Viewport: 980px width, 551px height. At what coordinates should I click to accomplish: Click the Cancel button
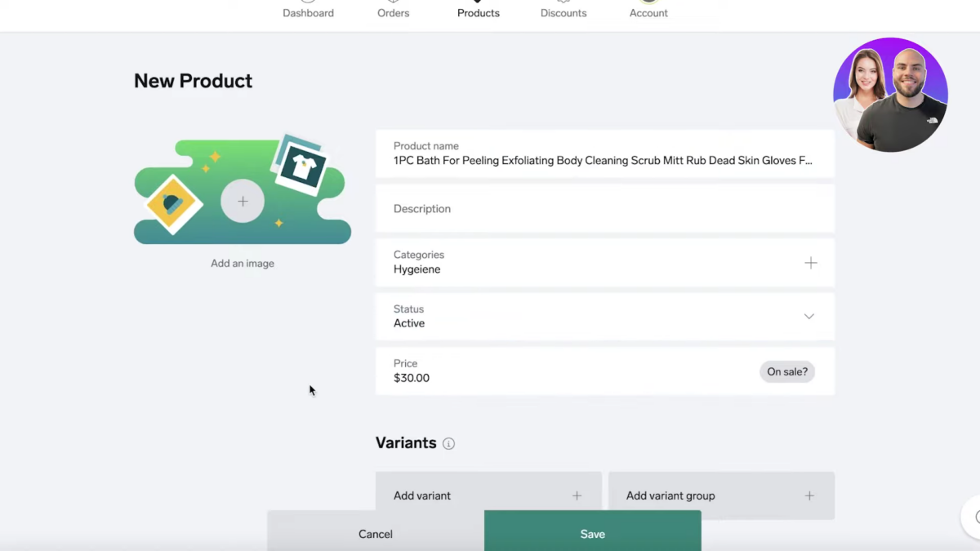(x=376, y=534)
